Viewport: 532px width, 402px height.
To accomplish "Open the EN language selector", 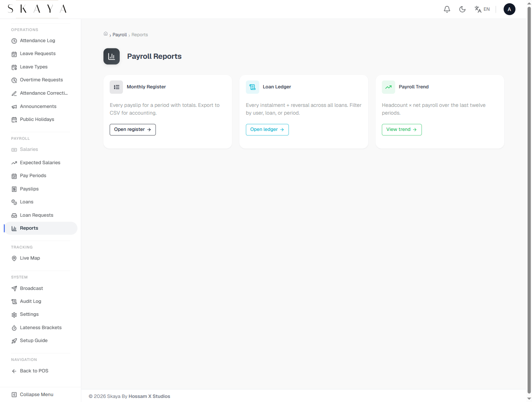I will click(x=482, y=9).
